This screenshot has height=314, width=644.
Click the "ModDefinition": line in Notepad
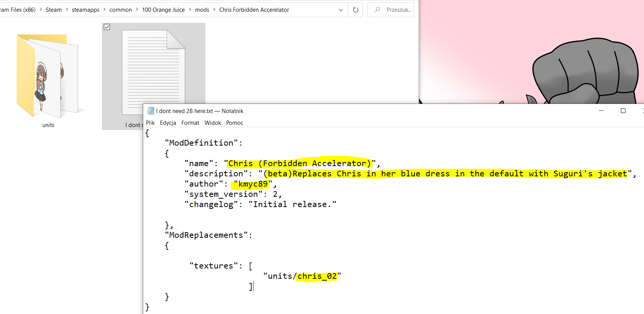coord(203,143)
